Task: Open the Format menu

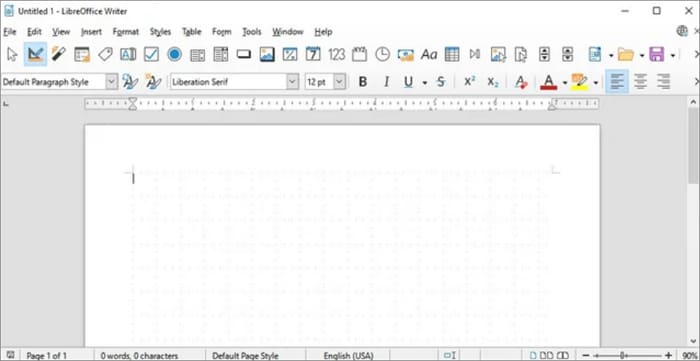Action: coord(126,32)
